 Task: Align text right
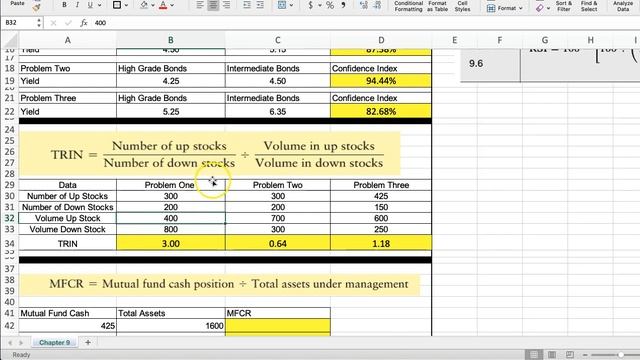coord(226,5)
